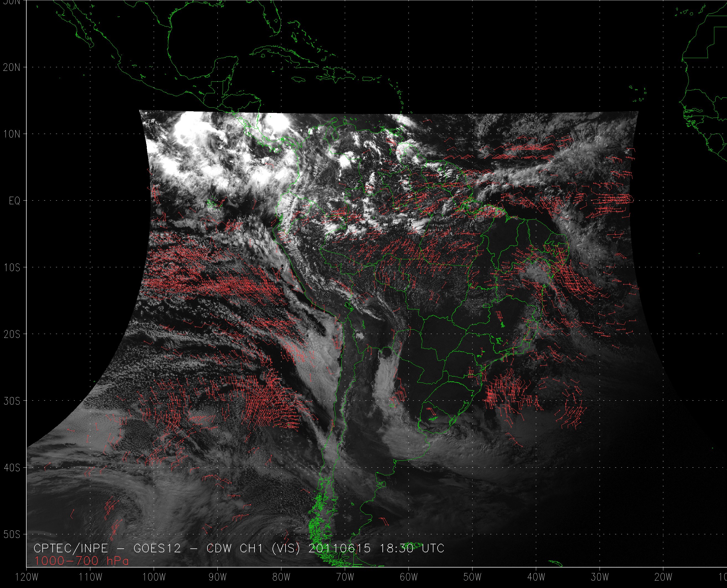The image size is (727, 588).
Task: Click the CPTEC/INPE text in caption
Action: pos(71,548)
